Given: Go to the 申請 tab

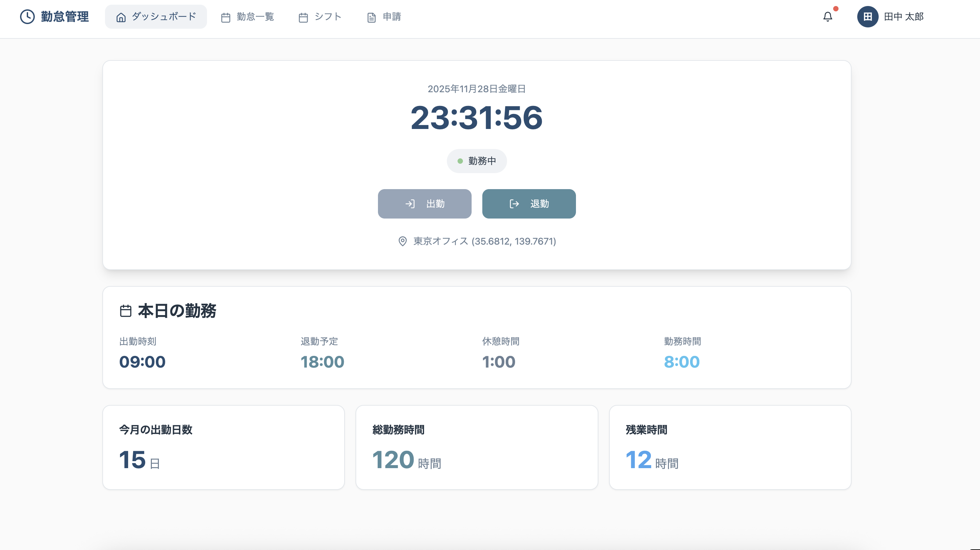Looking at the screenshot, I should point(384,17).
